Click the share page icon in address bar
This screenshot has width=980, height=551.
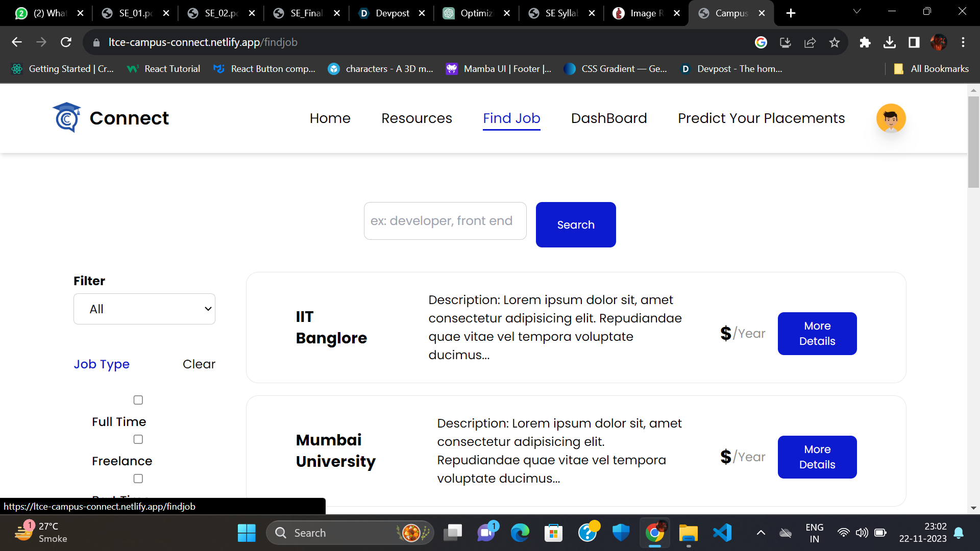[x=810, y=42]
